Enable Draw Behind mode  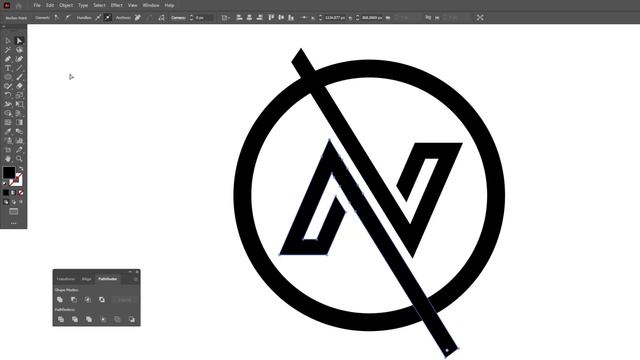tap(13, 202)
